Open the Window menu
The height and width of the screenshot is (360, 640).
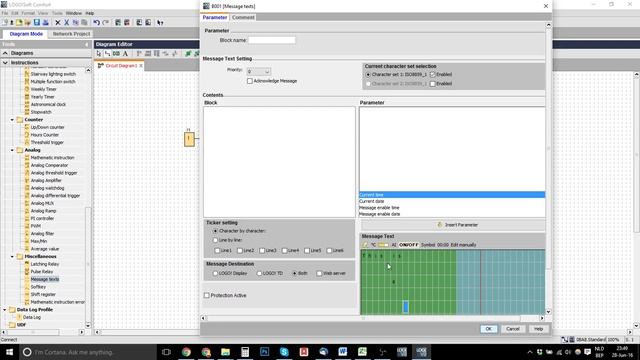(x=73, y=13)
